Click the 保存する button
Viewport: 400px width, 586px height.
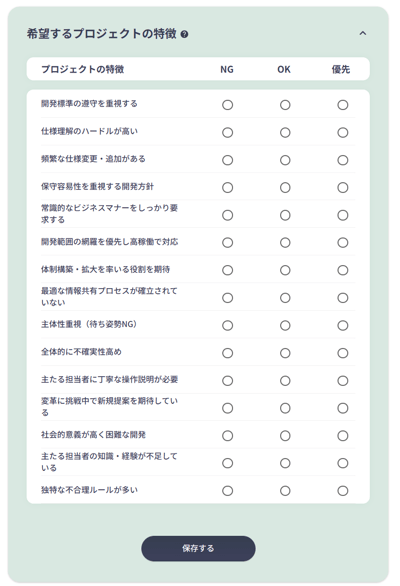(198, 548)
